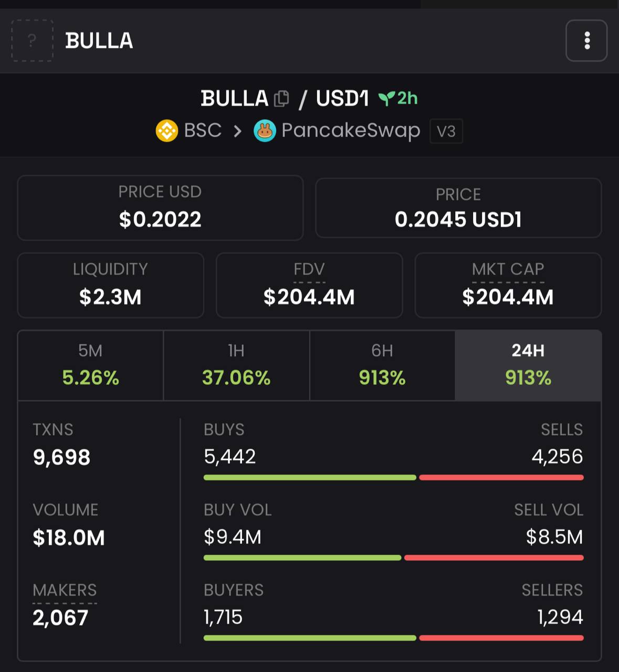Screen dimensions: 619x672
Task: Switch to the 6H timeframe tab
Action: click(x=382, y=365)
